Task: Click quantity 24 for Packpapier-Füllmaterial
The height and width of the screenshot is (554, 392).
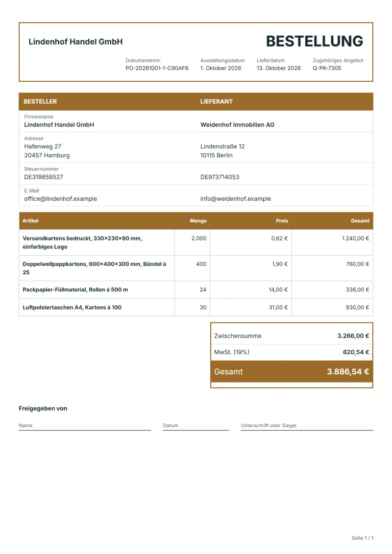Action: [203, 289]
